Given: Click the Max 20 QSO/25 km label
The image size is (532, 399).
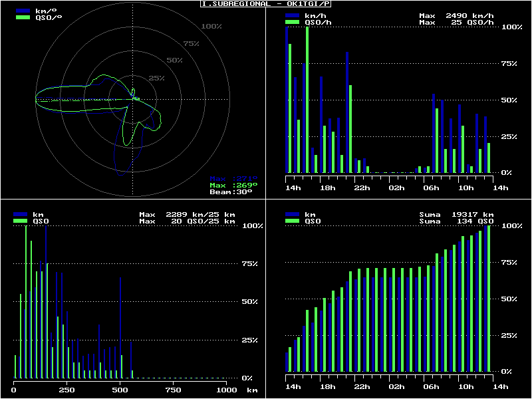Looking at the screenshot, I should click(187, 221).
